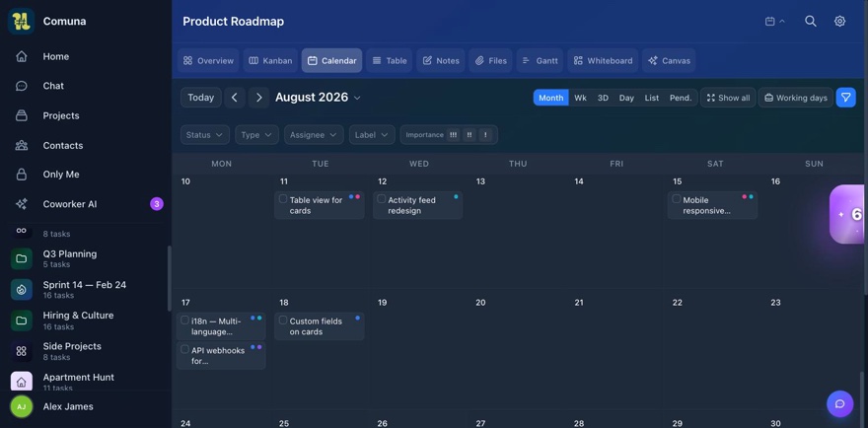Open the purple AI widget showing 6
The width and height of the screenshot is (868, 428).
pyautogui.click(x=847, y=214)
